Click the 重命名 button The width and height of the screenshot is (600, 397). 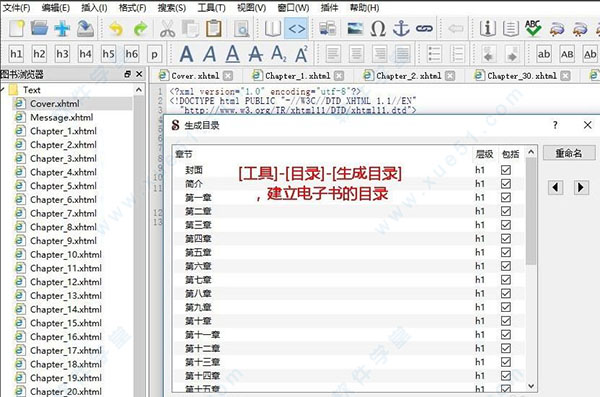tap(569, 153)
